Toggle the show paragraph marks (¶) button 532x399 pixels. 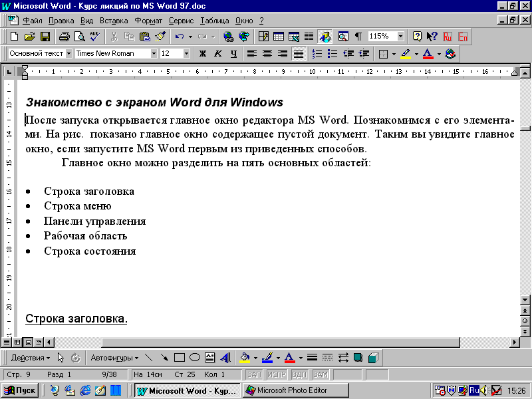tap(358, 37)
